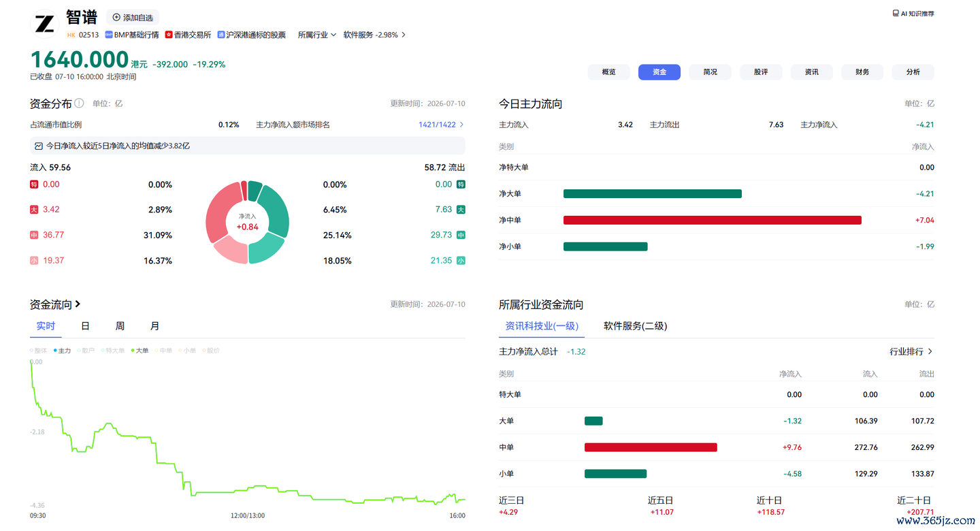This screenshot has height=531, width=980.
Task: Select the 实时 chart period tab
Action: coord(46,326)
